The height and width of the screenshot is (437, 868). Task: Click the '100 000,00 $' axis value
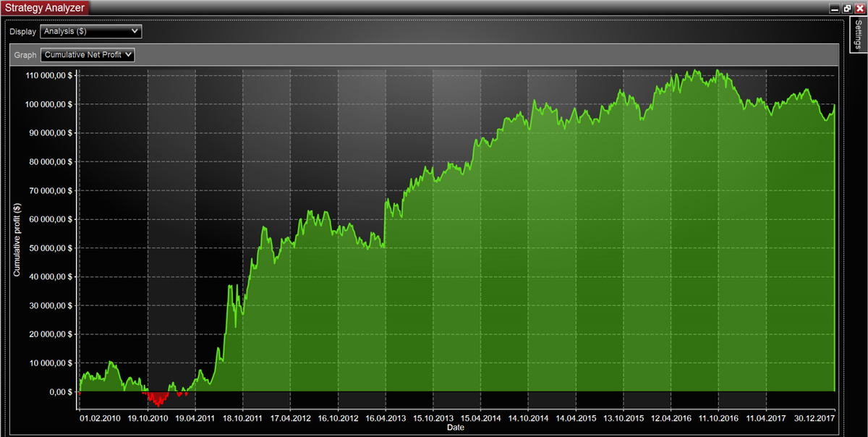click(x=49, y=104)
